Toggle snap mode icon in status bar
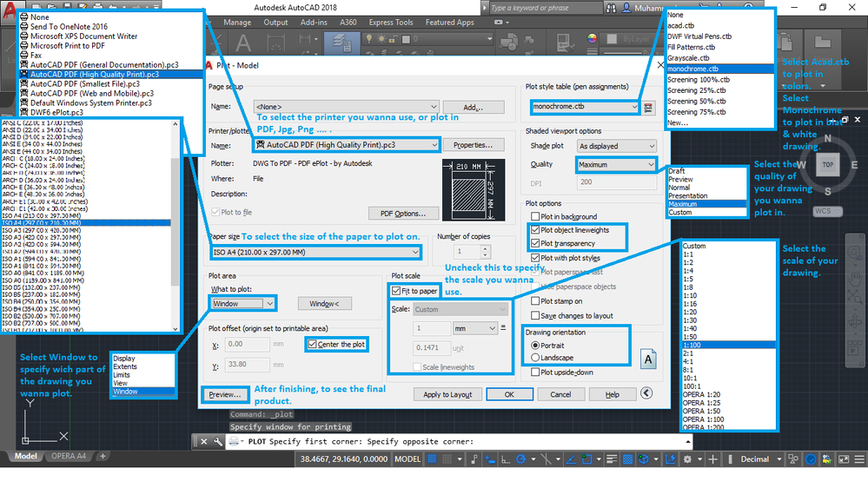Screen dimensions: 868x488 point(447,459)
